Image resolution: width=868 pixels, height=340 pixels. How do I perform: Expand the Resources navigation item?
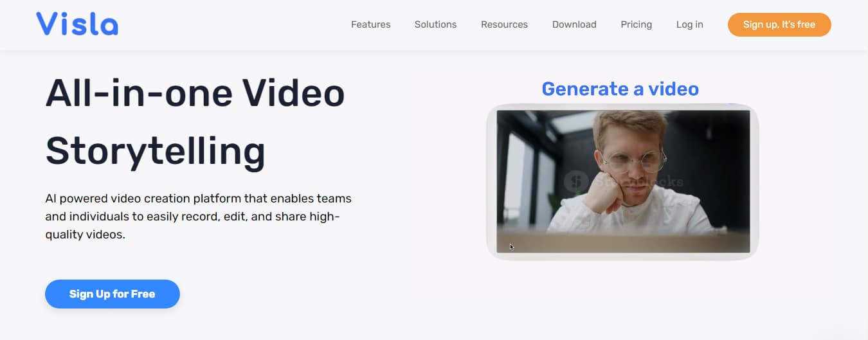click(x=504, y=24)
